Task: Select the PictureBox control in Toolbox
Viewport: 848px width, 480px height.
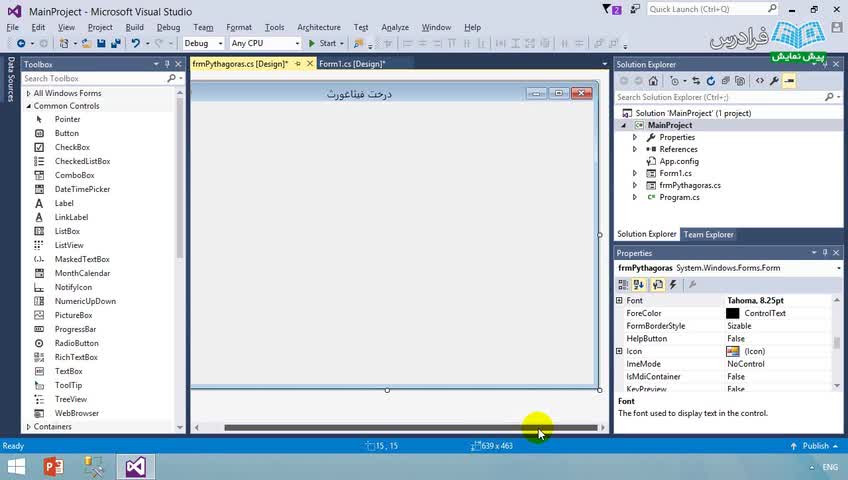Action: pyautogui.click(x=73, y=315)
